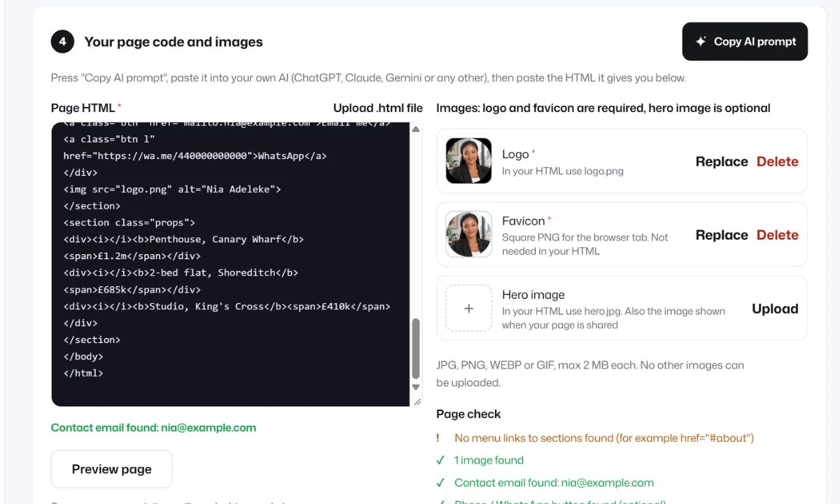Screen dimensions: 840x504
Task: Open the Favicon thumbnail preview
Action: pyautogui.click(x=469, y=234)
